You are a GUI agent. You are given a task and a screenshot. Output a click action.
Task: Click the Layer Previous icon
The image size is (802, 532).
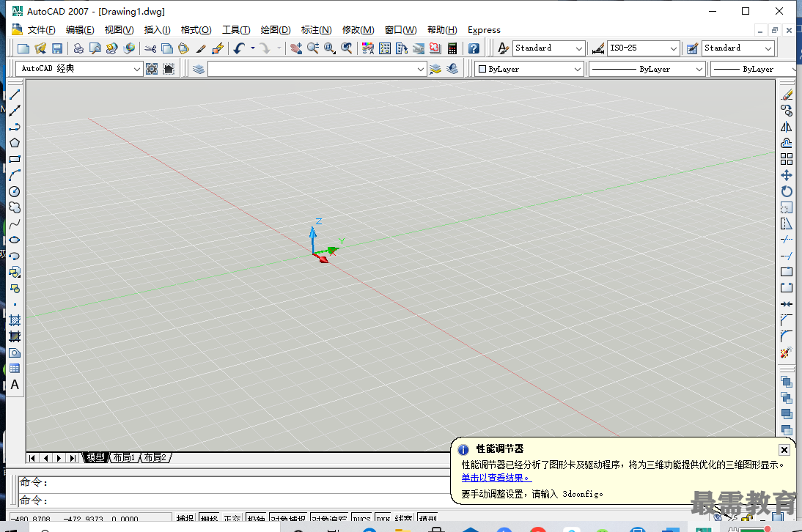[452, 69]
